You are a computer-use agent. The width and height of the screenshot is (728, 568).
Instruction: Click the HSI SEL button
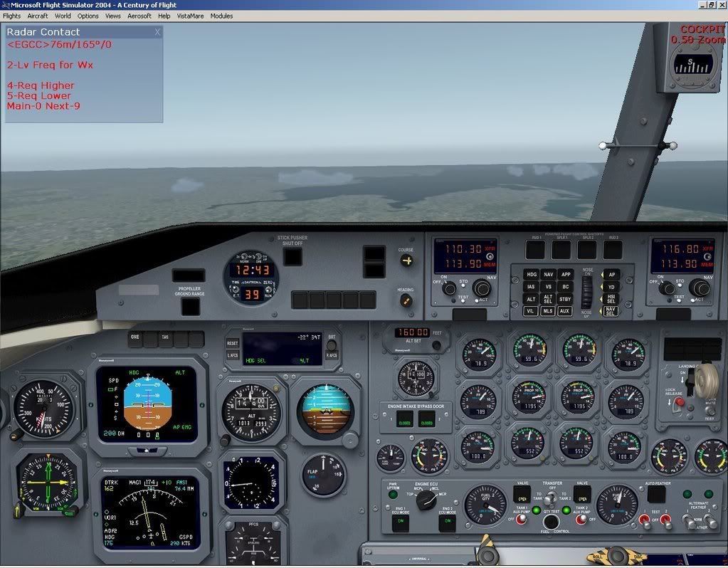(x=611, y=299)
